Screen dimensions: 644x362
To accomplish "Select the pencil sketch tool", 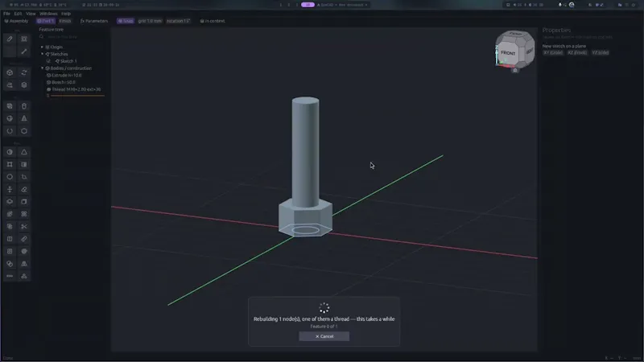I will pyautogui.click(x=10, y=39).
